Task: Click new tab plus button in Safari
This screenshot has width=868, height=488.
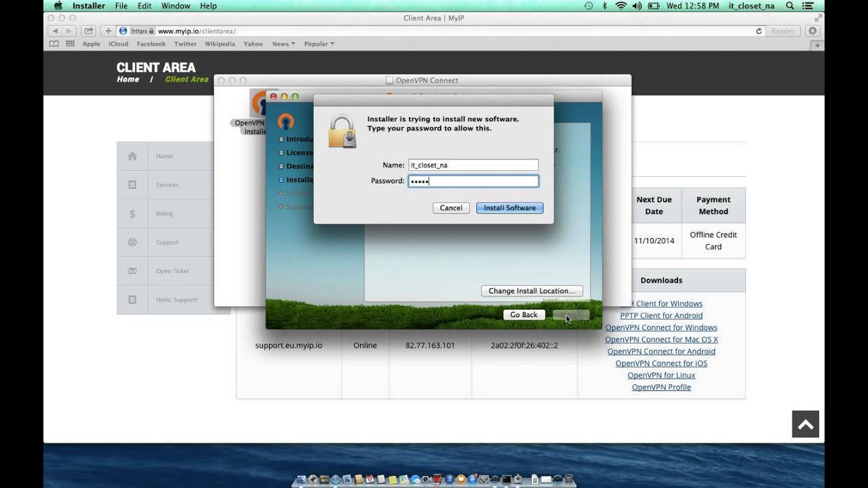Action: 817,45
